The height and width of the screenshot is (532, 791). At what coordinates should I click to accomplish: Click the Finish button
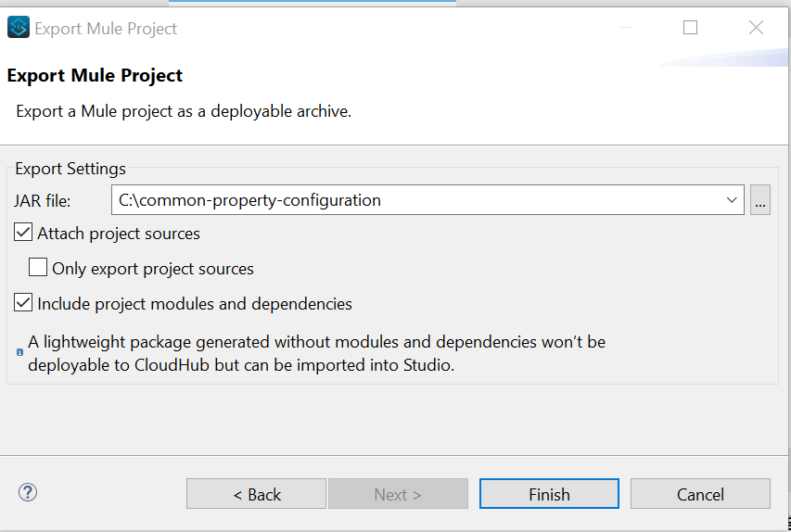pyautogui.click(x=549, y=494)
